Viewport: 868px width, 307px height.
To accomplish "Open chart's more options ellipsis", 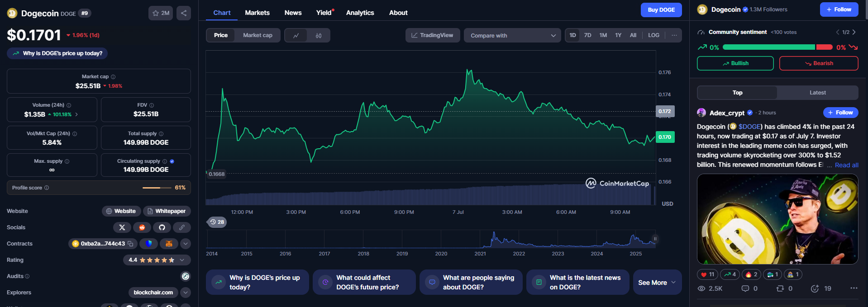I will click(674, 35).
